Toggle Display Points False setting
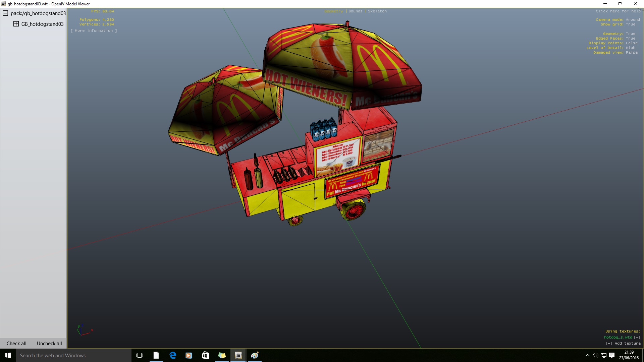 click(x=613, y=43)
